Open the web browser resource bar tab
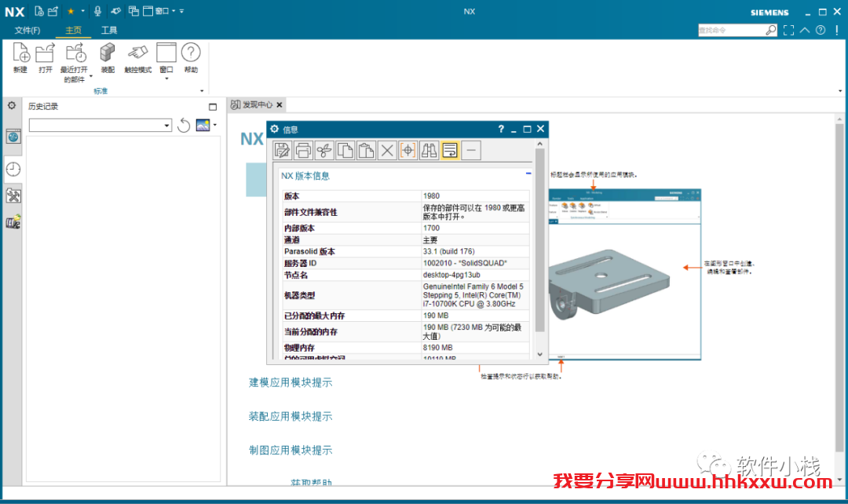Viewport: 848px width, 504px height. 13,137
